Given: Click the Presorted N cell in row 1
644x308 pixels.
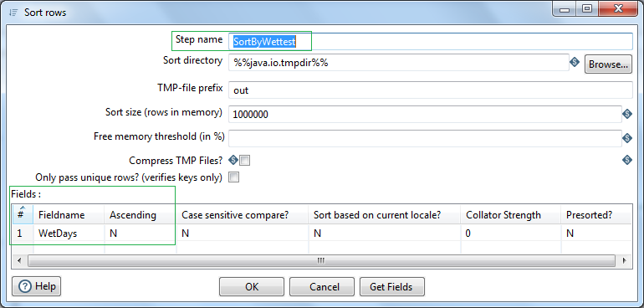Looking at the screenshot, I should coord(596,234).
